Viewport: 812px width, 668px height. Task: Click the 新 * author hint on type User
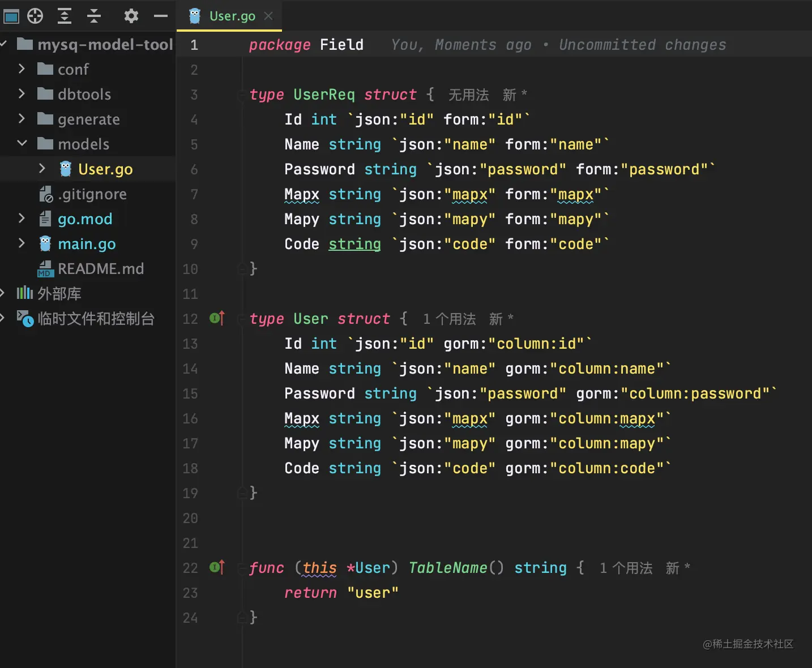(x=502, y=319)
